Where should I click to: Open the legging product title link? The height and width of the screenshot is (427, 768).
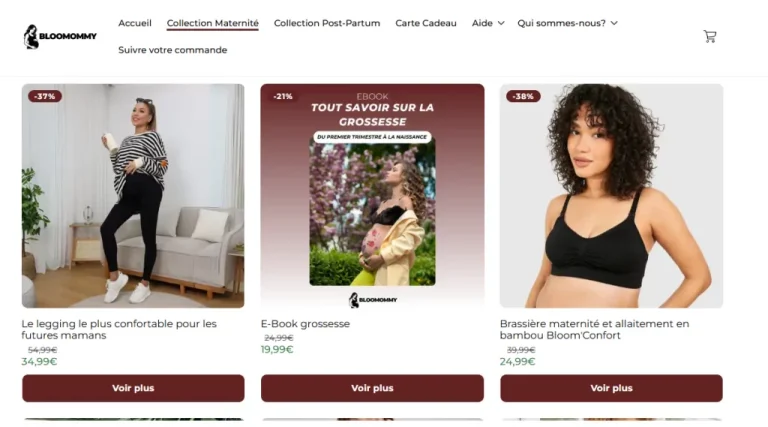pyautogui.click(x=119, y=330)
